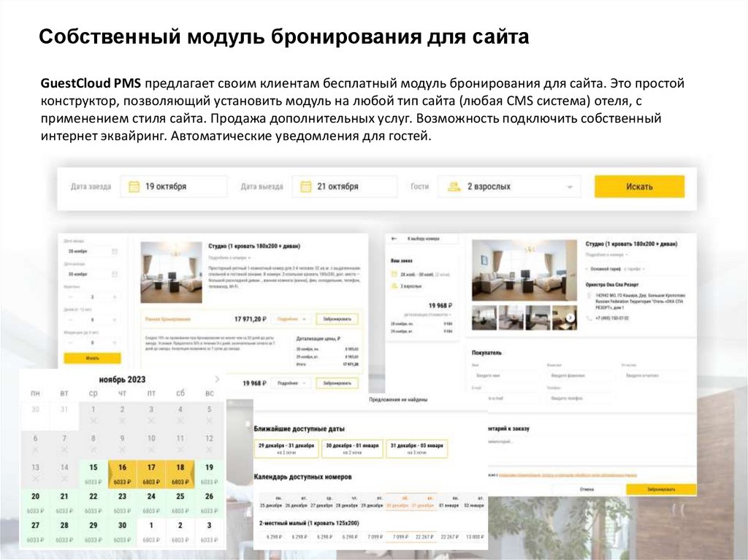748x560 pixels.
Task: Click the yellow Искать search button
Action: click(639, 186)
